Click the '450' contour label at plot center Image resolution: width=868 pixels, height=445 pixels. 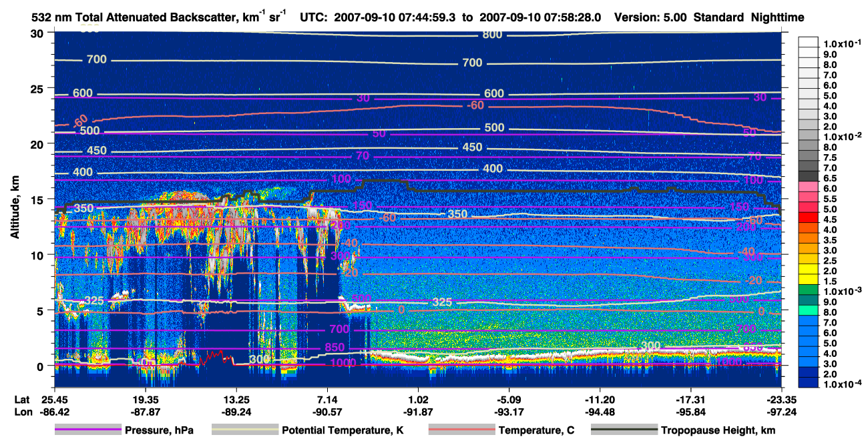[x=472, y=147]
